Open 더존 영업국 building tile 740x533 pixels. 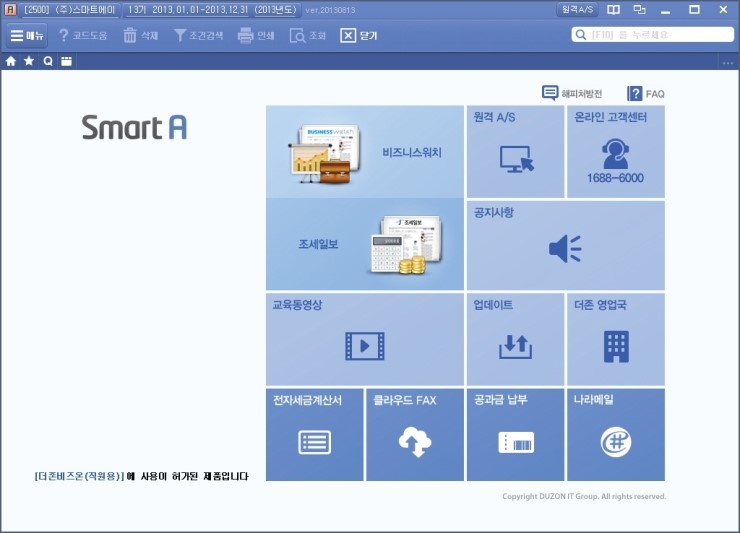click(615, 339)
